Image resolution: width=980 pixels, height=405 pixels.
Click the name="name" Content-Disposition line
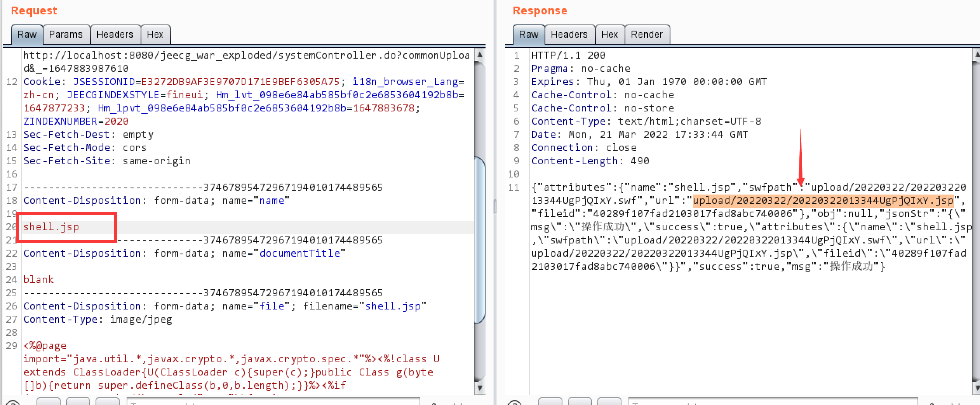[x=157, y=200]
